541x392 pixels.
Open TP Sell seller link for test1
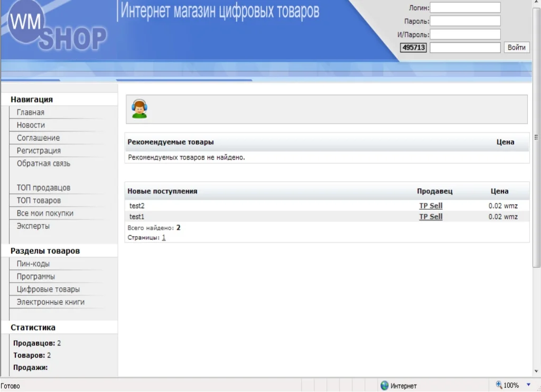[x=431, y=217]
